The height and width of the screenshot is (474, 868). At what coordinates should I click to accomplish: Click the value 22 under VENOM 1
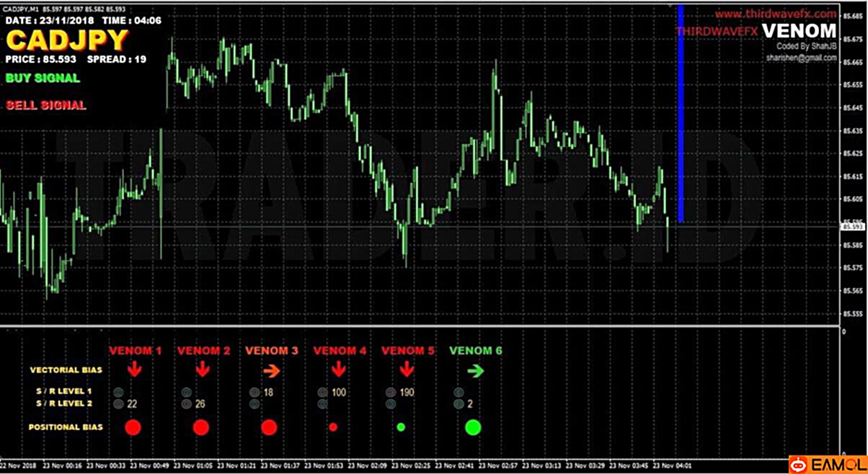132,404
